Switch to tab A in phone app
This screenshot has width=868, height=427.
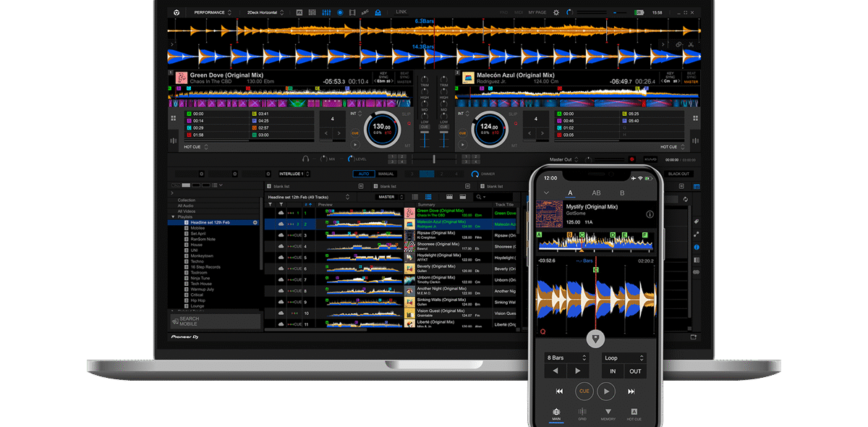[571, 193]
